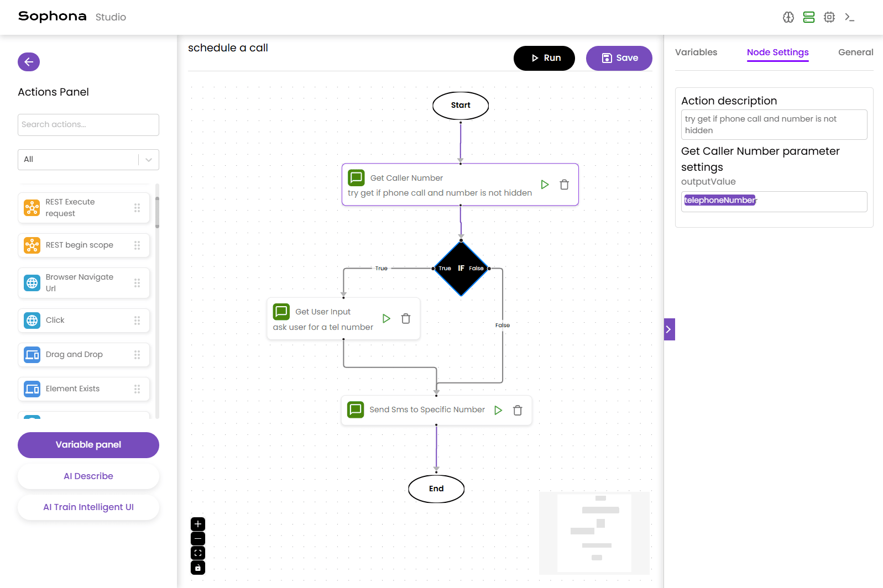This screenshot has width=883, height=588.
Task: Switch to the Variables tab
Action: coord(696,53)
